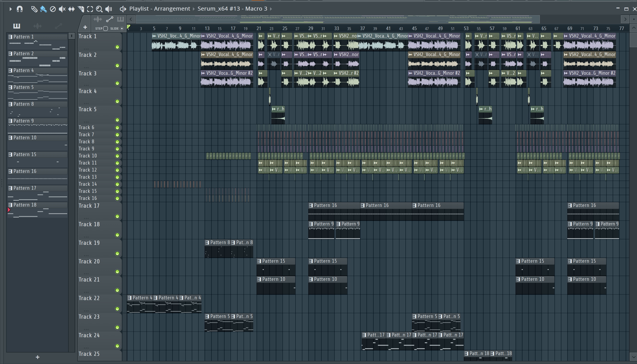Select Track 20 name label
637x364 pixels.
[x=89, y=261]
